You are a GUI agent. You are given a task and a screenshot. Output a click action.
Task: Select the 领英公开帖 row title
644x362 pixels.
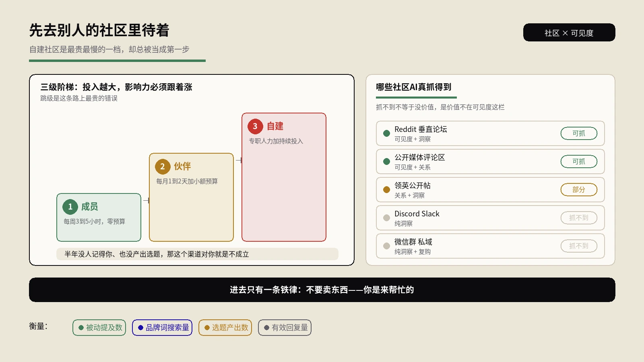pyautogui.click(x=412, y=185)
